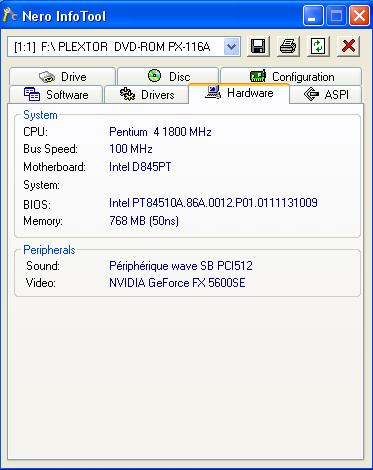
Task: Select the PLEXTOR DVD-ROM PX-116A drive field
Action: [124, 47]
